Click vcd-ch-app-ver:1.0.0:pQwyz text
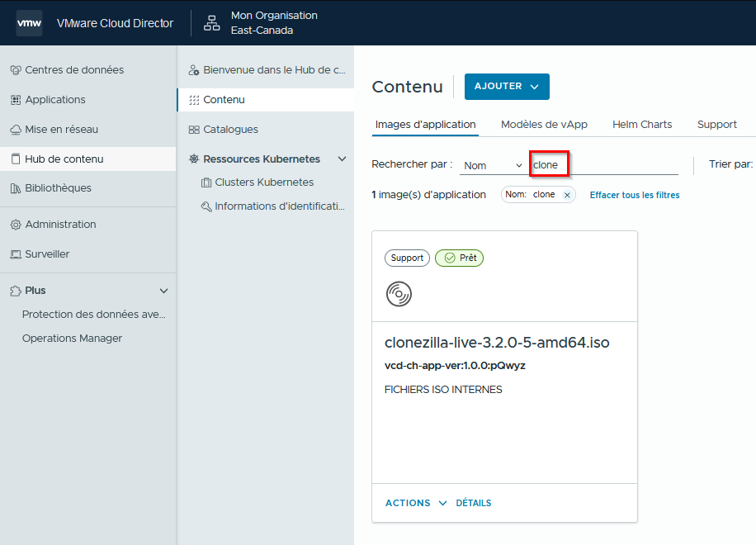The image size is (756, 545). point(455,366)
